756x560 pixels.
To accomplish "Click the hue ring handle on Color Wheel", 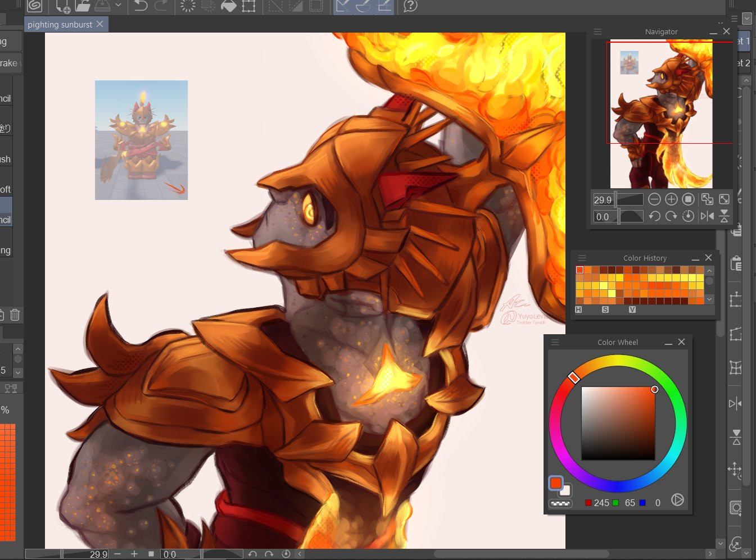I will coord(573,377).
